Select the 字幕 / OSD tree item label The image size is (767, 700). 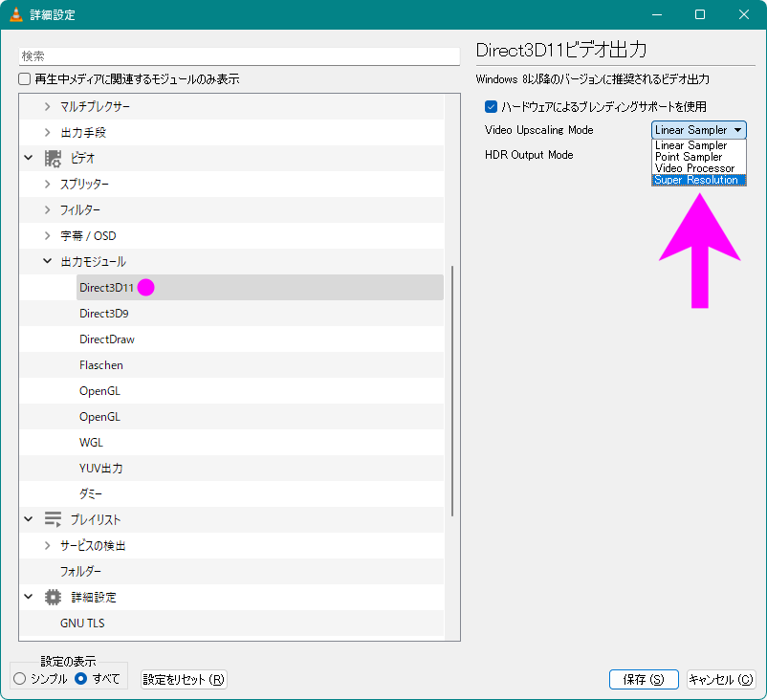[88, 236]
